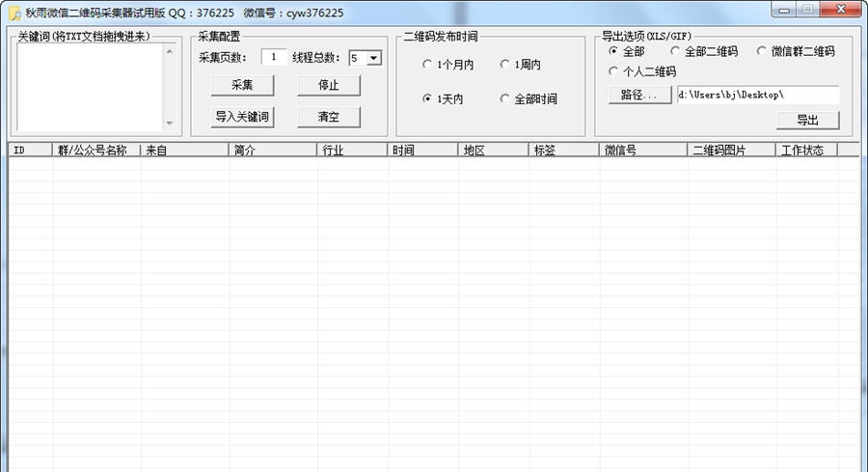This screenshot has width=868, height=472.
Task: Click keyword box scroll down arrow
Action: pyautogui.click(x=170, y=123)
